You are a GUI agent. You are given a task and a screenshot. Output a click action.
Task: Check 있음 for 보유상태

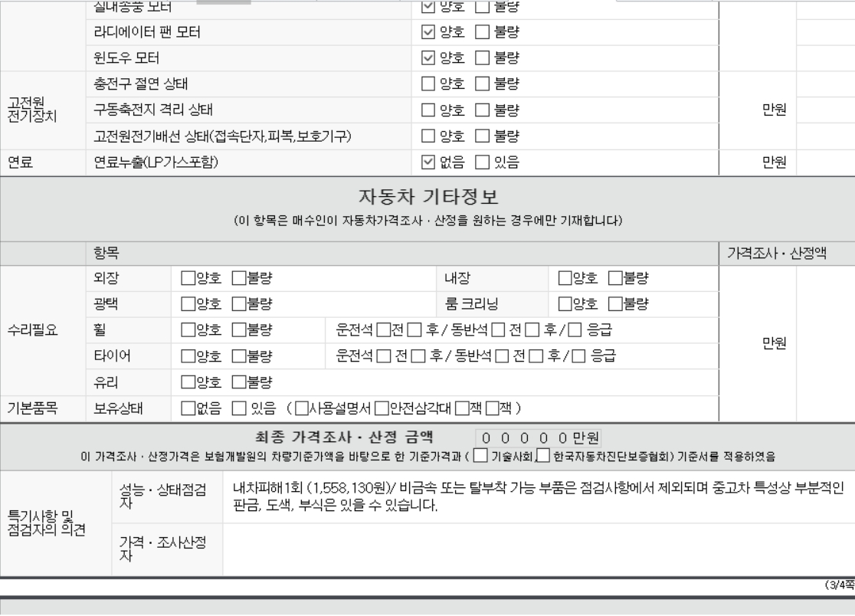240,406
